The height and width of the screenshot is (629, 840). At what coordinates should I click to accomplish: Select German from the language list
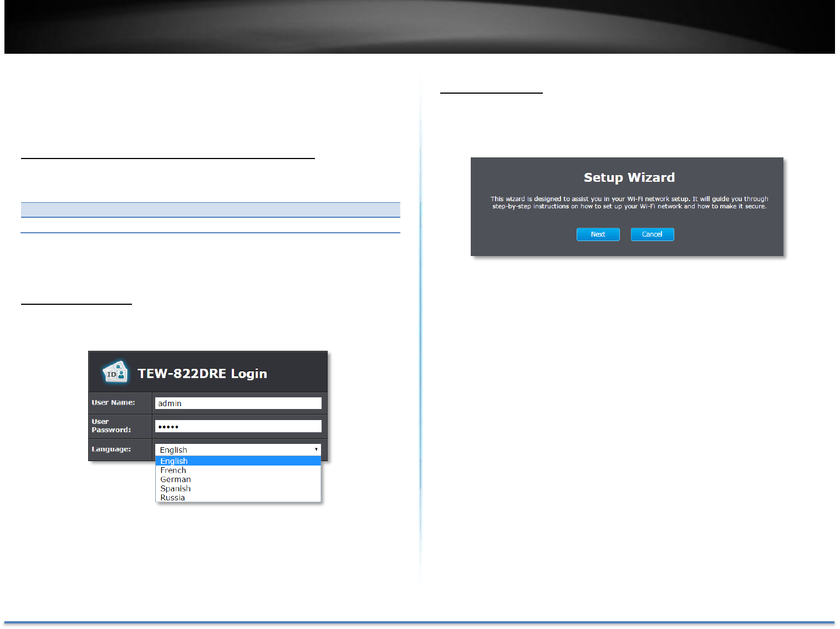coord(238,479)
